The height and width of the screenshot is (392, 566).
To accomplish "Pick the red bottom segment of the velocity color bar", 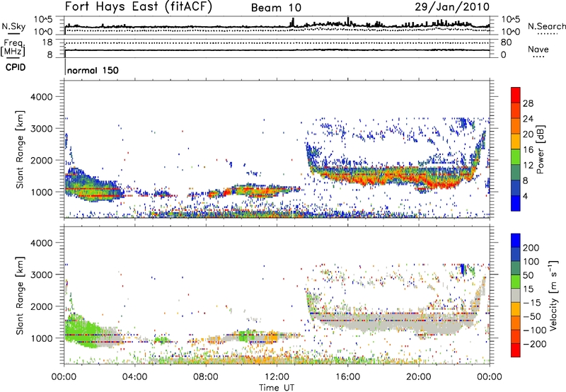I will [x=516, y=350].
